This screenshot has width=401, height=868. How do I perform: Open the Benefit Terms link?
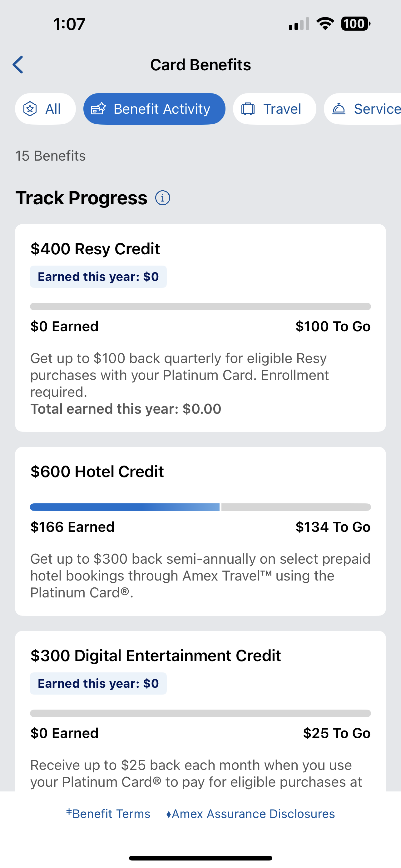pos(108,814)
